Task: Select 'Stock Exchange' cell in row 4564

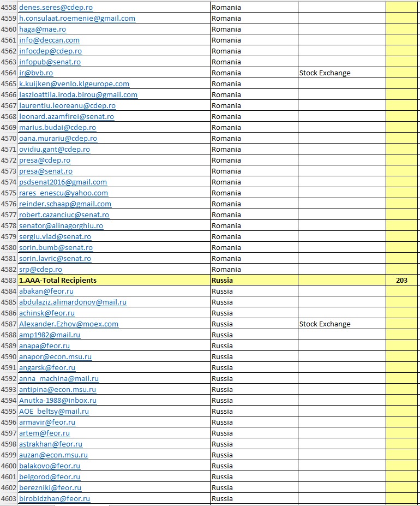Action: pyautogui.click(x=342, y=73)
